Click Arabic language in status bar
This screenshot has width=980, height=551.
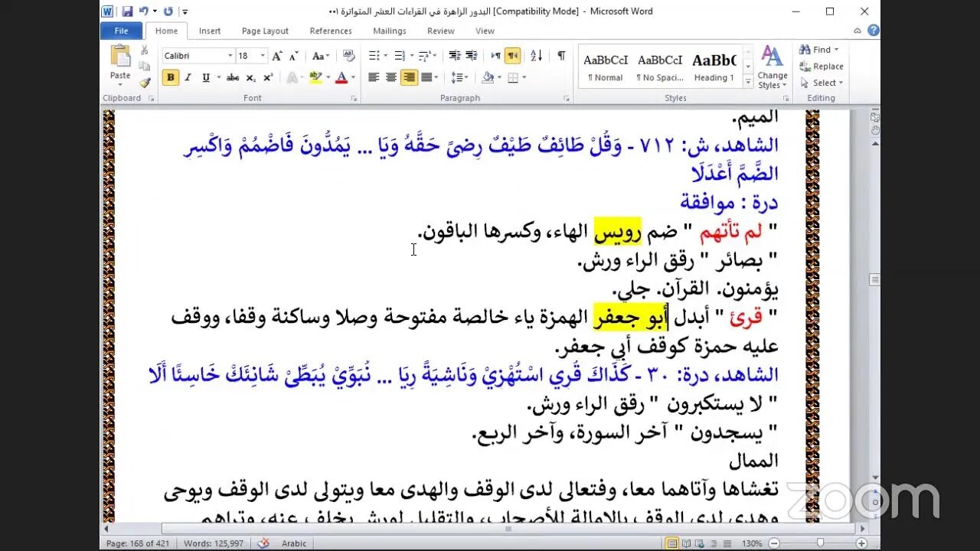pyautogui.click(x=294, y=543)
